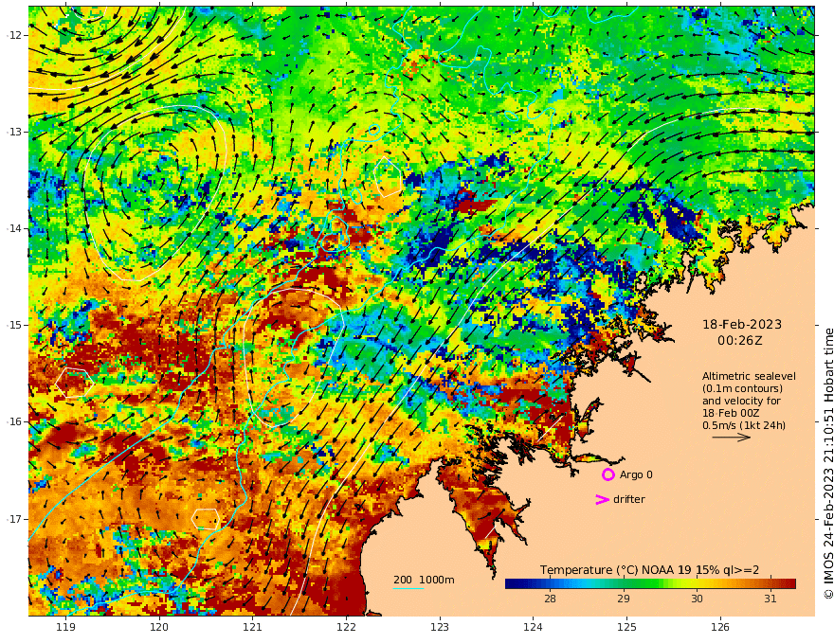The height and width of the screenshot is (644, 834).
Task: Click longitude axis label '125'
Action: (626, 628)
